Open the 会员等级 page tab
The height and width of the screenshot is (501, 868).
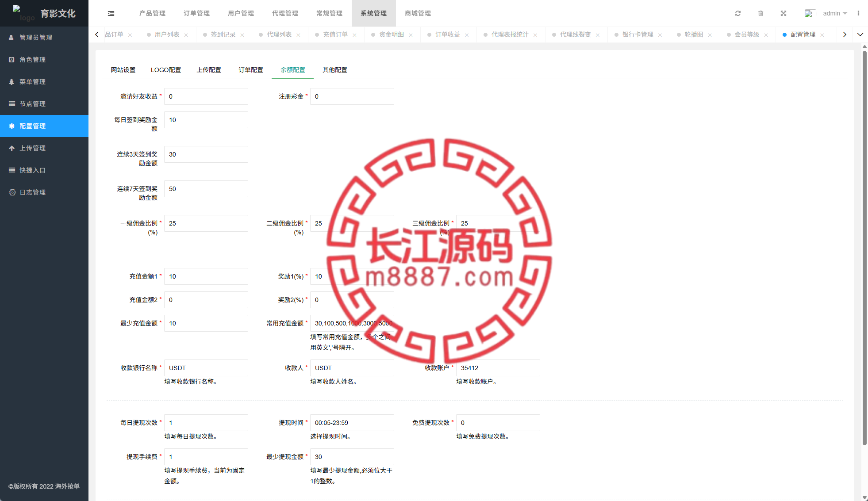747,34
